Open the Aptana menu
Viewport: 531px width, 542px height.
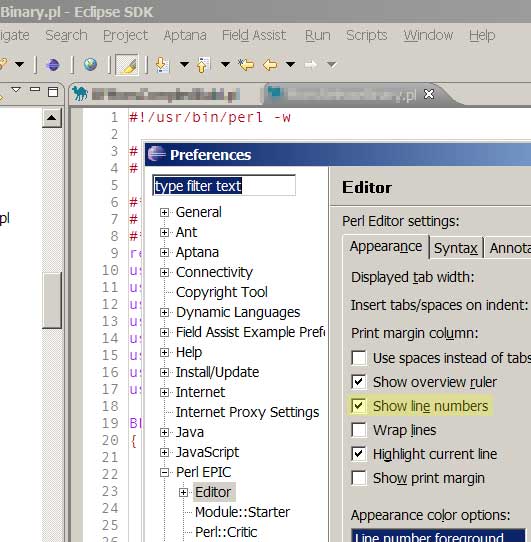click(x=185, y=35)
